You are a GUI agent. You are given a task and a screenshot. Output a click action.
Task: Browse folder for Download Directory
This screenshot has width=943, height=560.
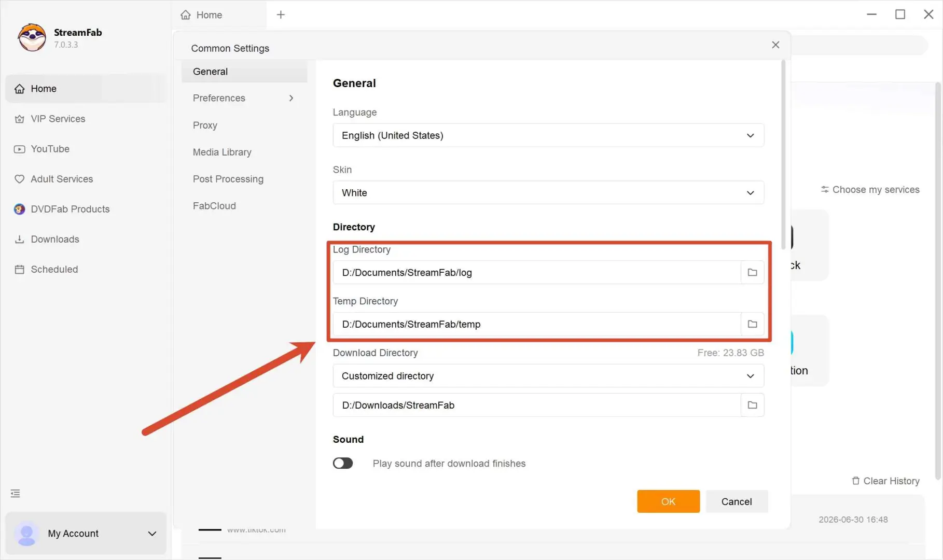tap(752, 405)
